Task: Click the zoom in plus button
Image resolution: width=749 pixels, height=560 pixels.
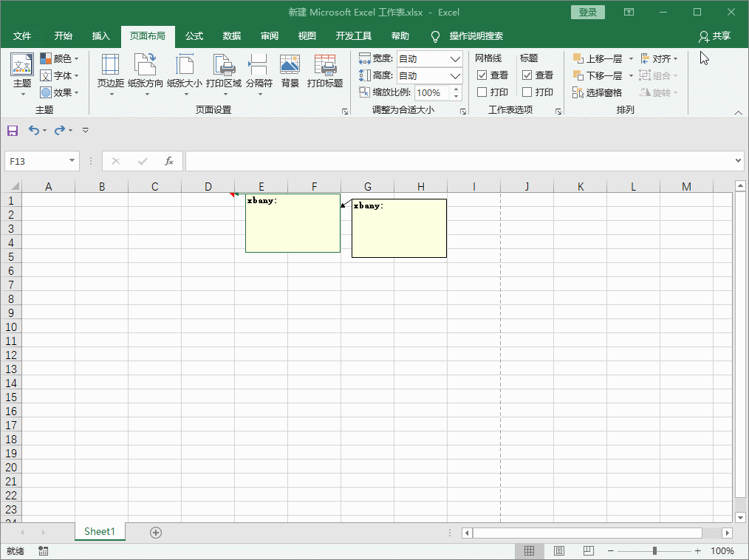Action: click(698, 551)
